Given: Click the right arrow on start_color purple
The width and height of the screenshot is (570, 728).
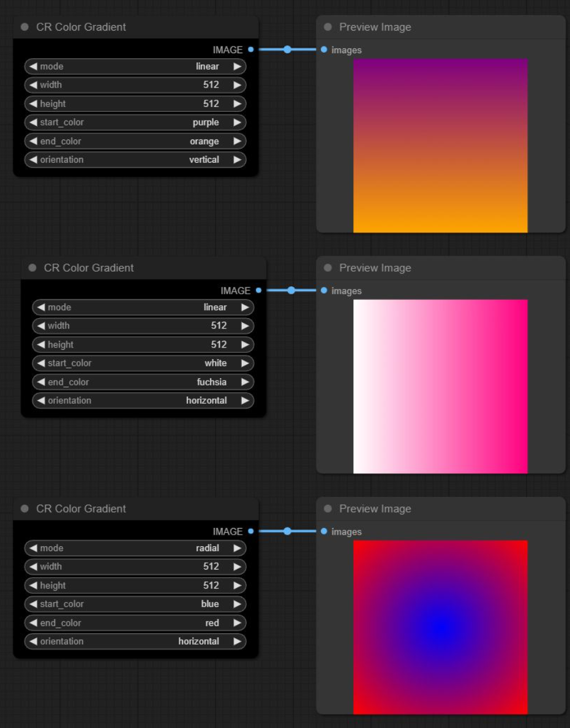Looking at the screenshot, I should (238, 122).
